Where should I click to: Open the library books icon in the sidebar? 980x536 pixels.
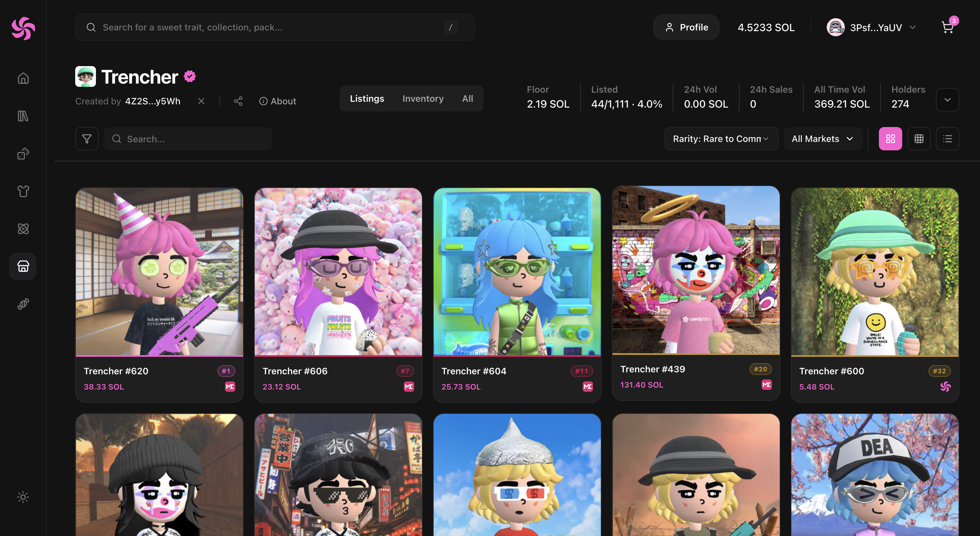23,116
